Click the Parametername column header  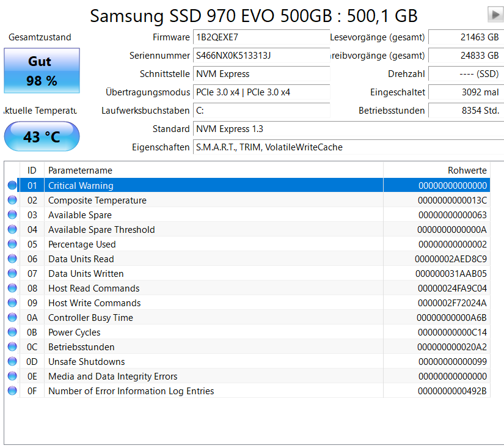pyautogui.click(x=214, y=170)
